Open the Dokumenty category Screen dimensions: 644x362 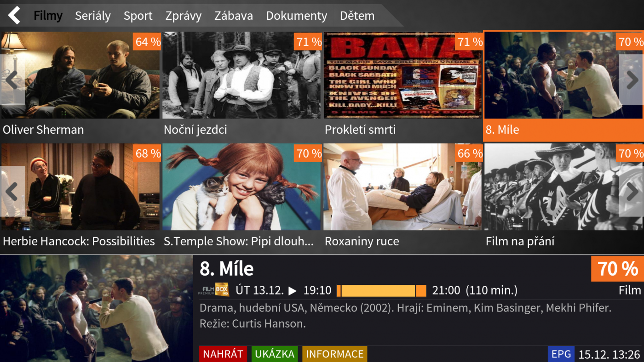[296, 16]
